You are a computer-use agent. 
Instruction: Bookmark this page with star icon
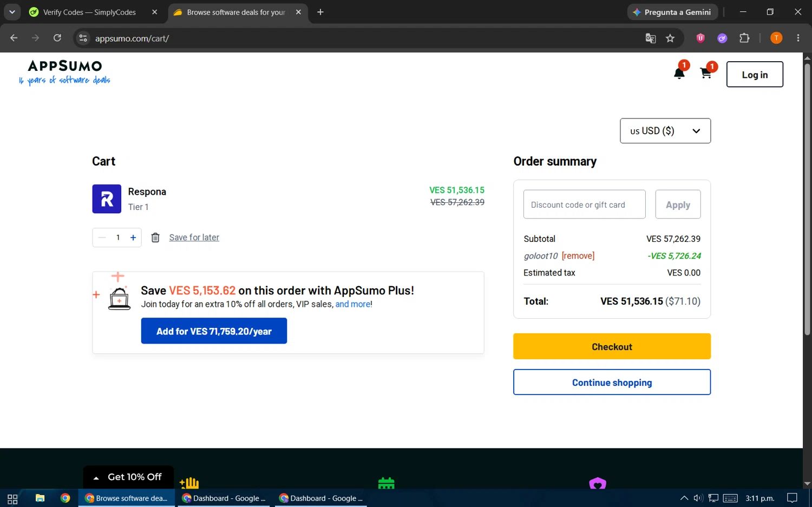[x=670, y=38]
